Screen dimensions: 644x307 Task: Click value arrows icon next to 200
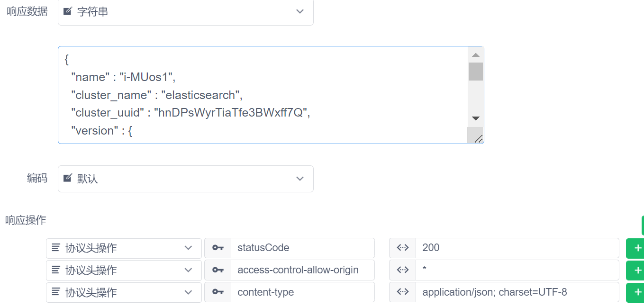pos(402,248)
